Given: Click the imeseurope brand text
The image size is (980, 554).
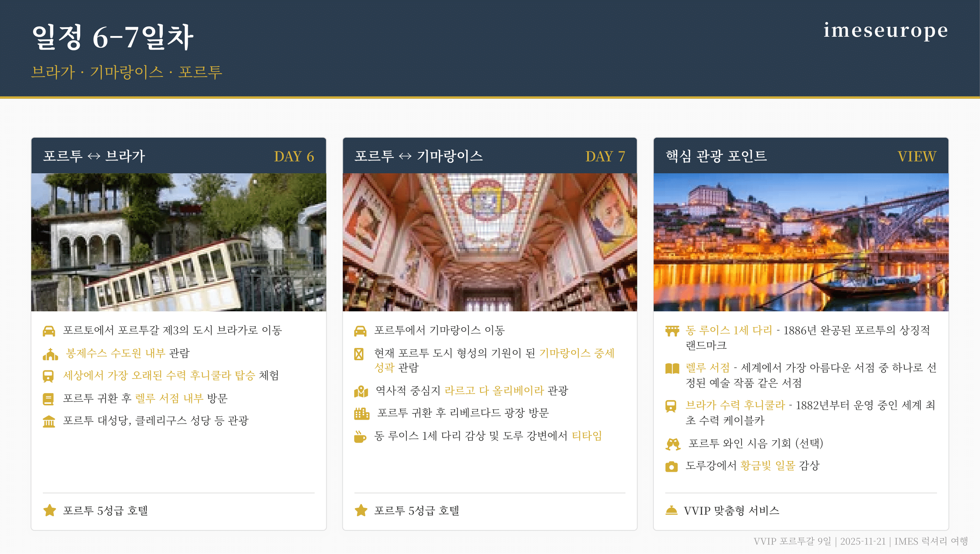Looking at the screenshot, I should pyautogui.click(x=885, y=30).
